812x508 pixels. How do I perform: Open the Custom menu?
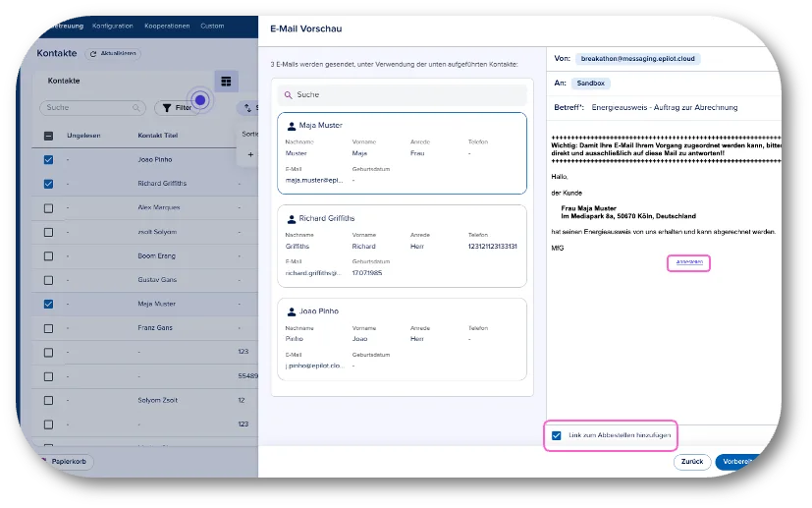coord(212,26)
